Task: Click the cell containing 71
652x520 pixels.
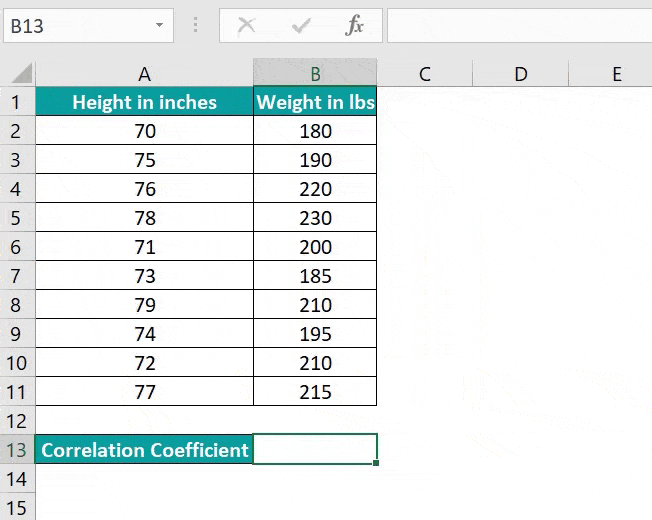Action: (x=144, y=246)
